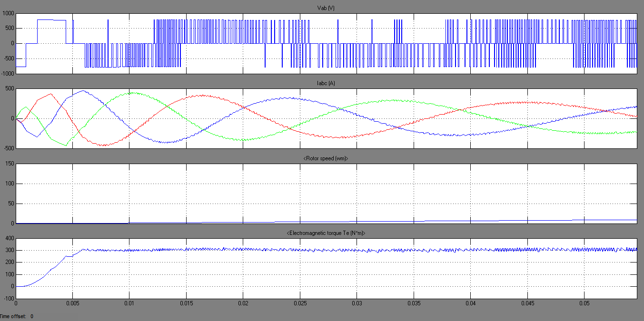Click the Time offset label
This screenshot has width=644, height=321.
[13, 315]
